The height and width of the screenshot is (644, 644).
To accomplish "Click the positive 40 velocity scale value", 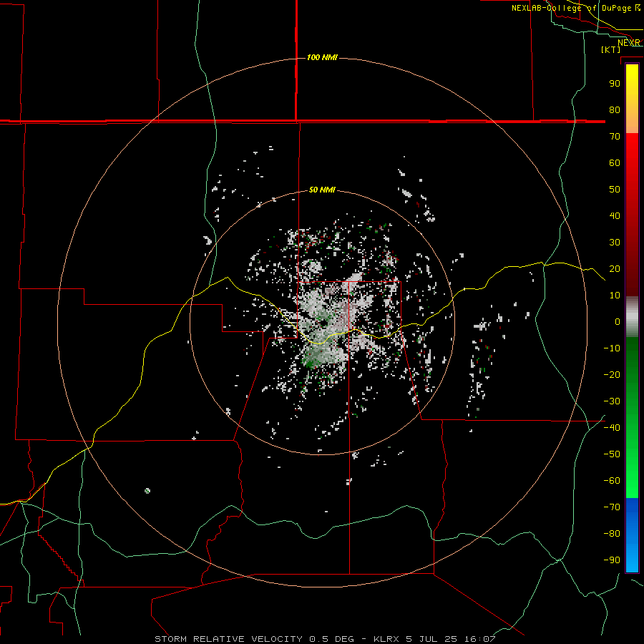I will click(615, 215).
